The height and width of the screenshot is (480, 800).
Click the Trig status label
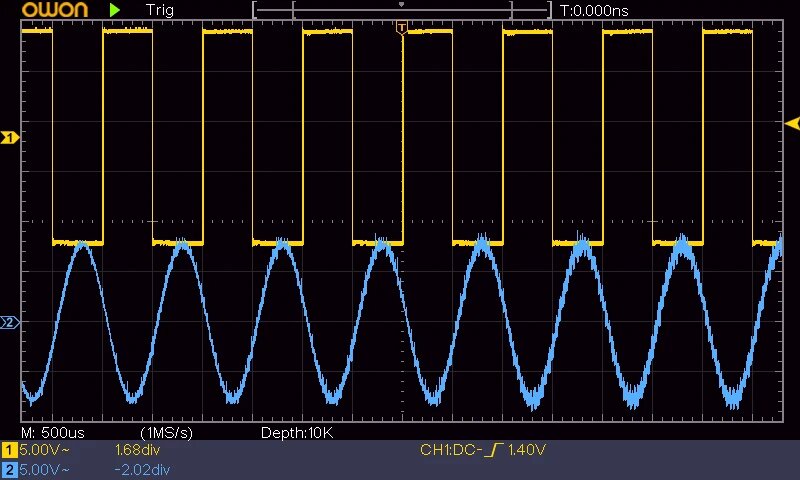pos(160,10)
